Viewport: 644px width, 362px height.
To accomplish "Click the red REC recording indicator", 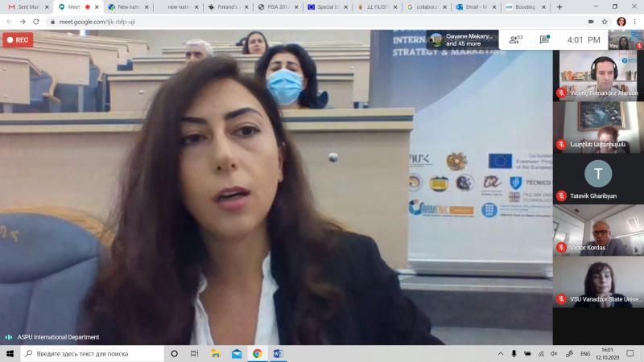I will pos(18,39).
